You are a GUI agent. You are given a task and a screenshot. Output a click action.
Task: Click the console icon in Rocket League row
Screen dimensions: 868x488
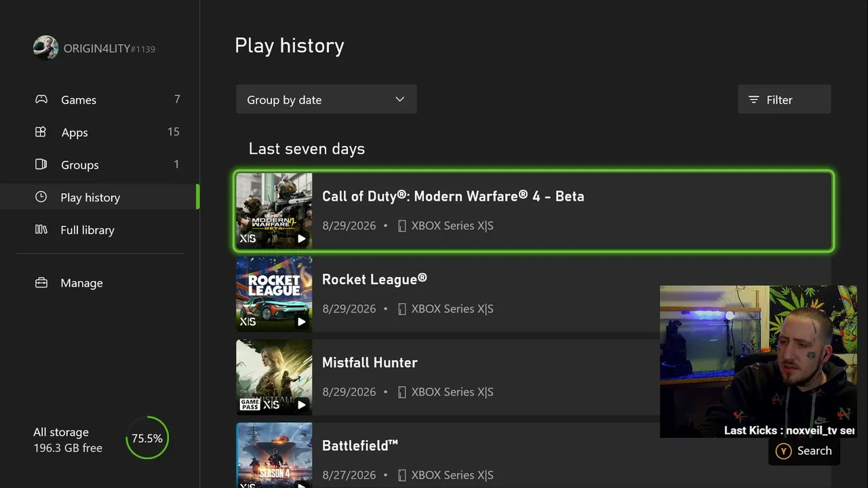pyautogui.click(x=401, y=309)
